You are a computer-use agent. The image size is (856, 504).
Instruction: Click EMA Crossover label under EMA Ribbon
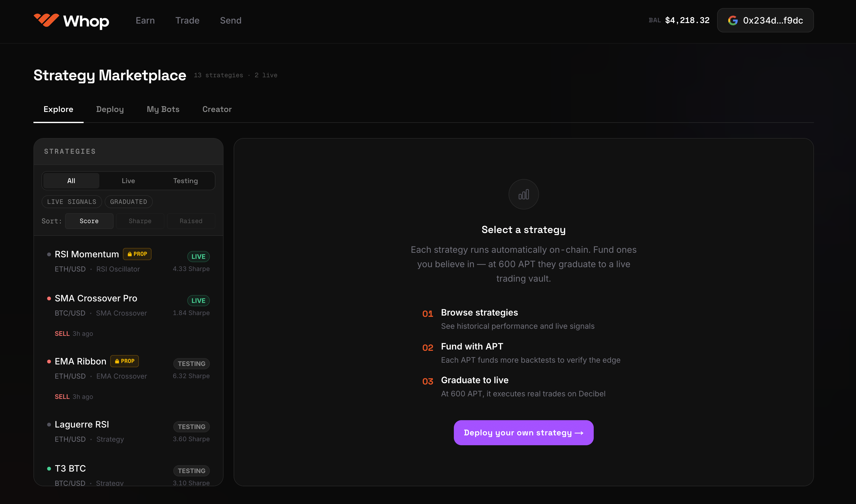(x=121, y=376)
